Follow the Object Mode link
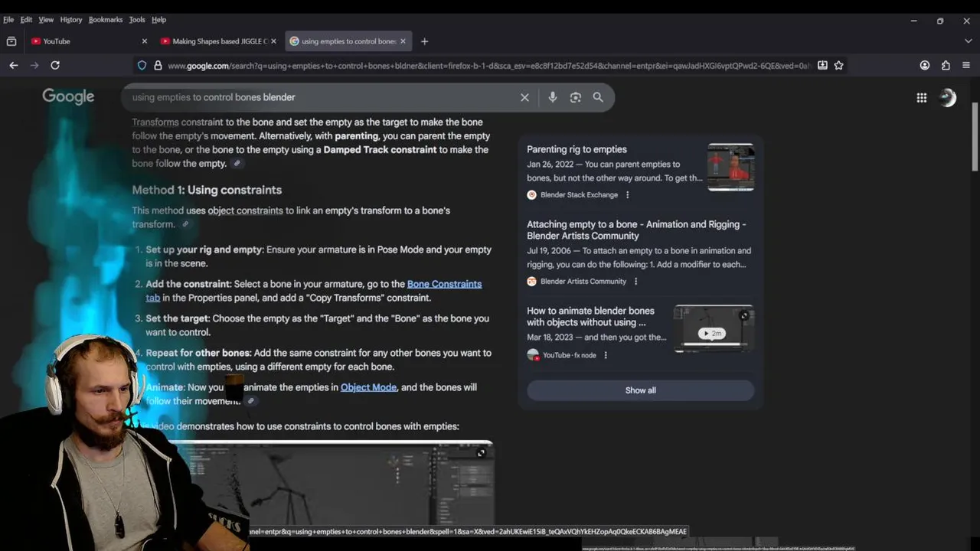 (368, 387)
